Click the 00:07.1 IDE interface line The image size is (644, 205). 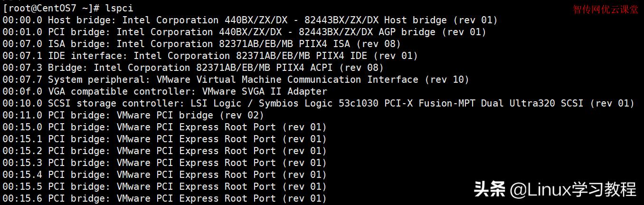[x=210, y=56]
